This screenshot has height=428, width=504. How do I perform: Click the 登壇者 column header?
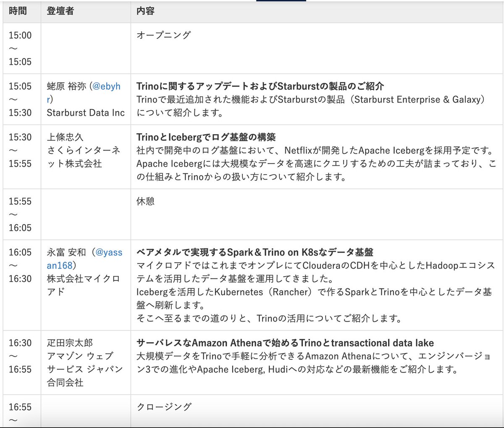(x=86, y=11)
